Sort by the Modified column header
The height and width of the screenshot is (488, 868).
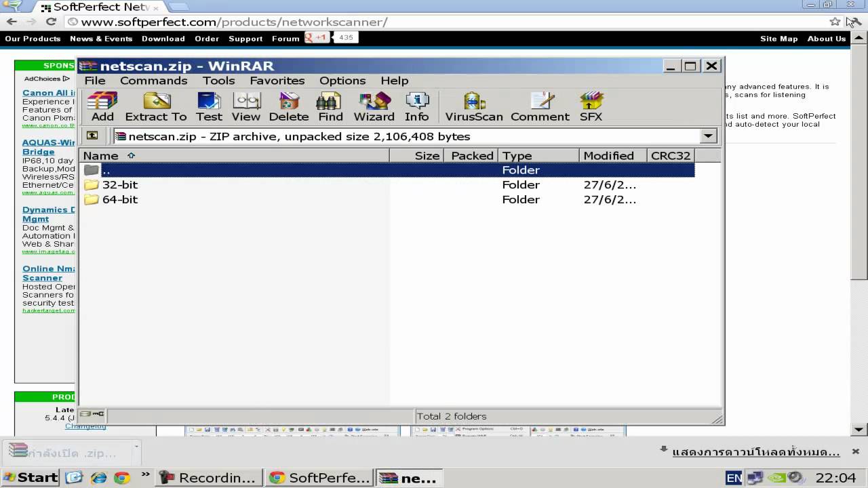pyautogui.click(x=614, y=156)
